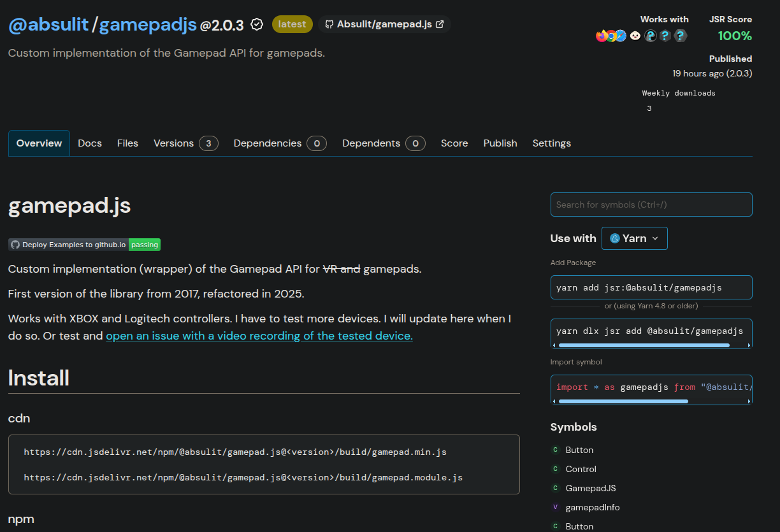The height and width of the screenshot is (532, 780).
Task: Open the Yarn package manager dropdown
Action: pos(635,238)
